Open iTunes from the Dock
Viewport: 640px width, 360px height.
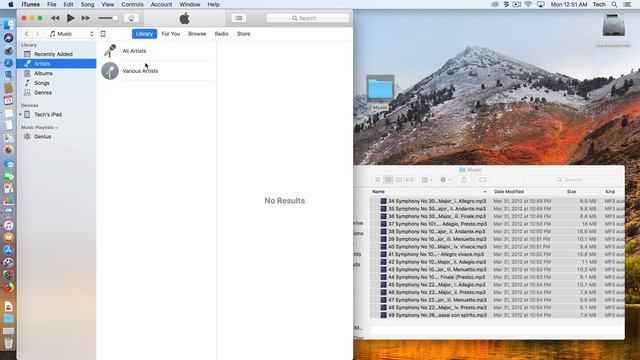coord(9,225)
